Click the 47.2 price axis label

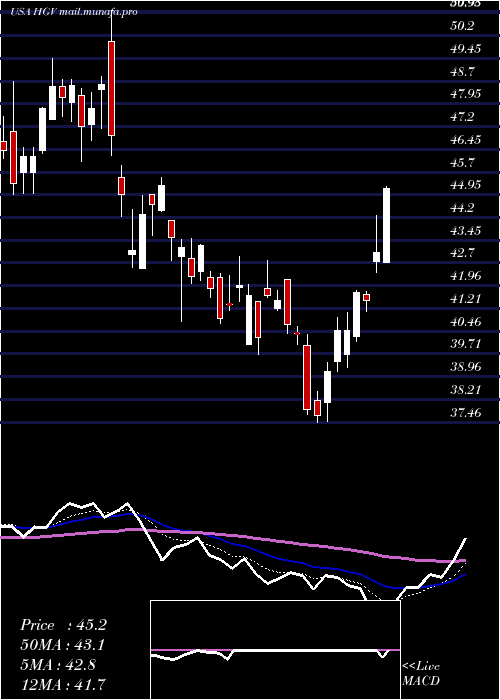click(x=462, y=117)
